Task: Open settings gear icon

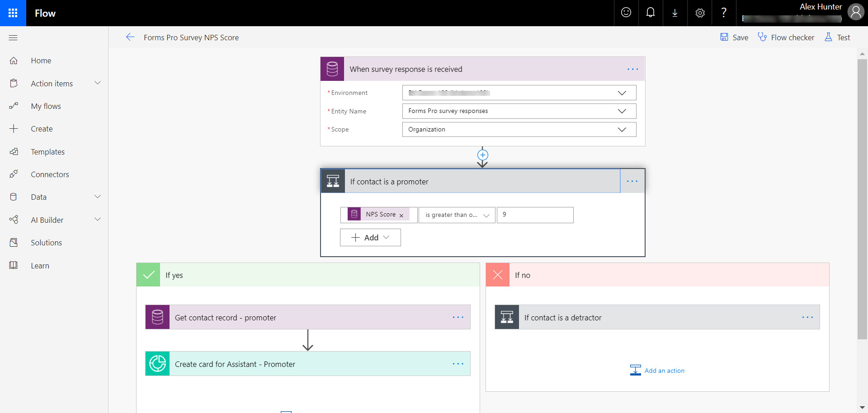Action: coord(700,13)
